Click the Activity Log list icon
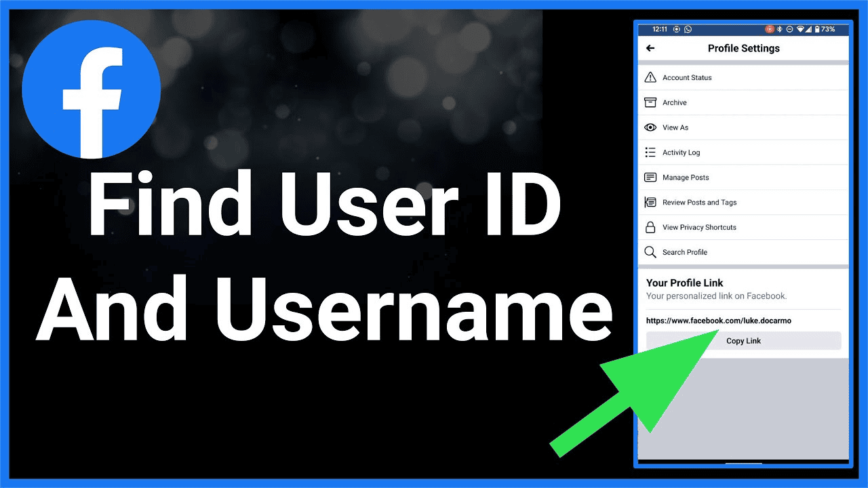This screenshot has width=868, height=488. pos(650,152)
